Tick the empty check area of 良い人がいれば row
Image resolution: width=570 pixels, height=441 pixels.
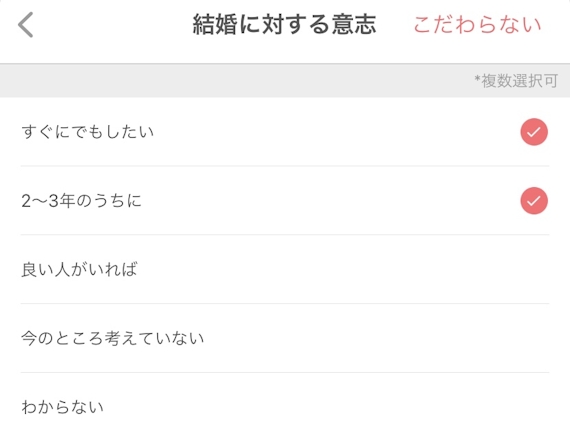pos(534,269)
